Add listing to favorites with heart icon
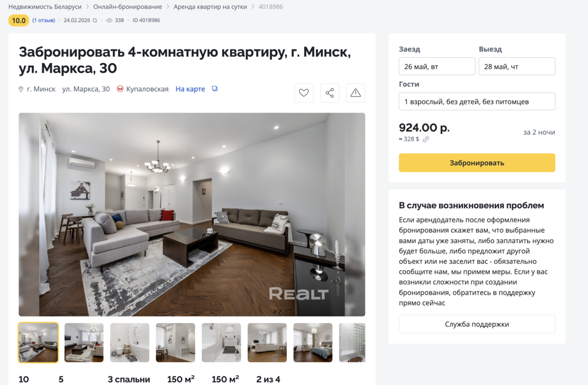 click(304, 93)
